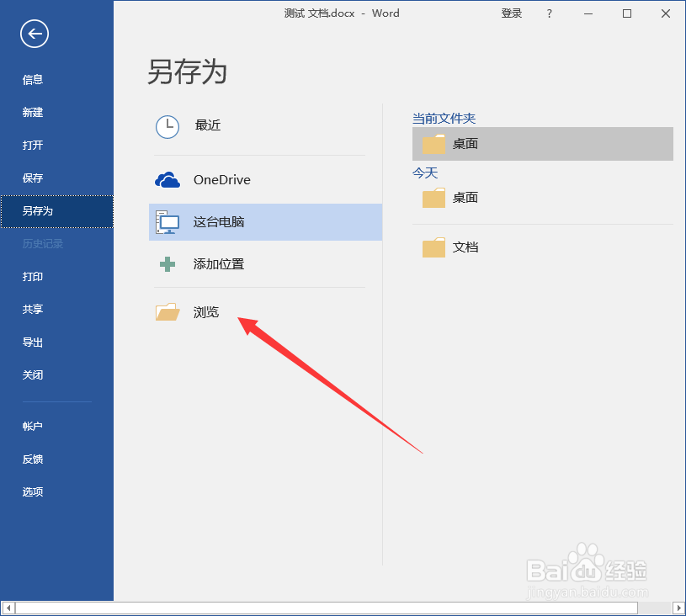Click the Help question mark icon
Image resolution: width=686 pixels, height=616 pixels.
click(x=549, y=13)
